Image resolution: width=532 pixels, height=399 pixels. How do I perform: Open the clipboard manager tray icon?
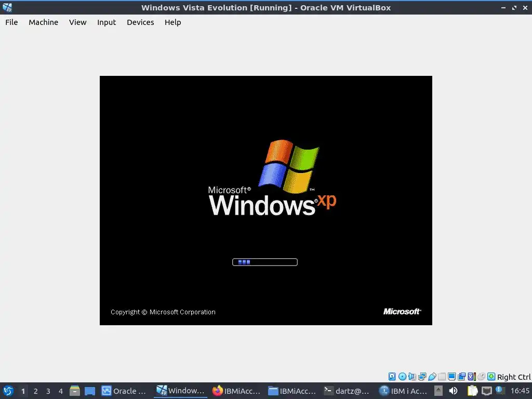[472, 391]
